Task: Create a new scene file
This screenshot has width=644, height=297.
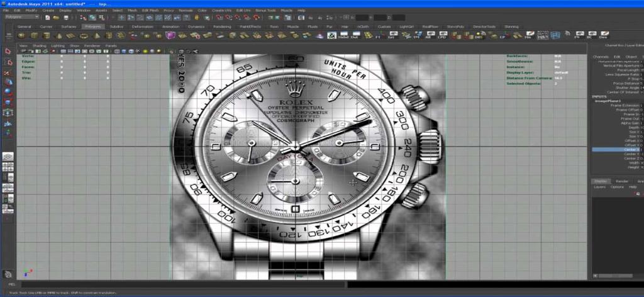Action: (48, 18)
